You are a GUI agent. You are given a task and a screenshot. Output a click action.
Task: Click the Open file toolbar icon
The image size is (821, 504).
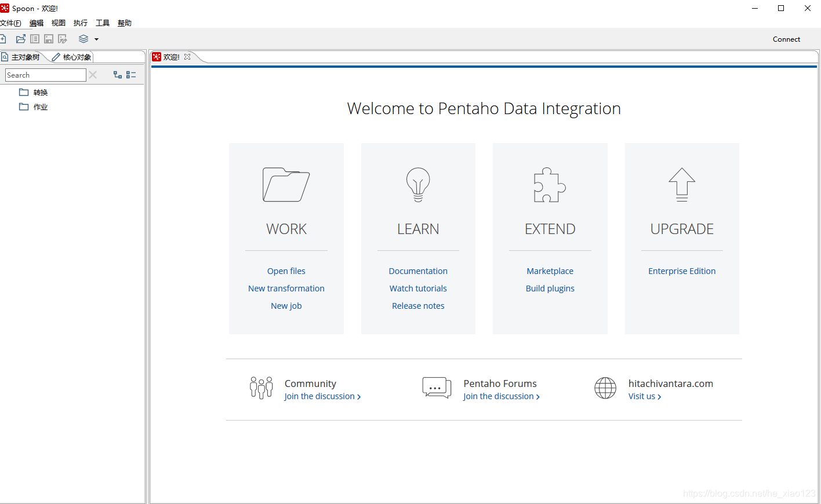[21, 39]
